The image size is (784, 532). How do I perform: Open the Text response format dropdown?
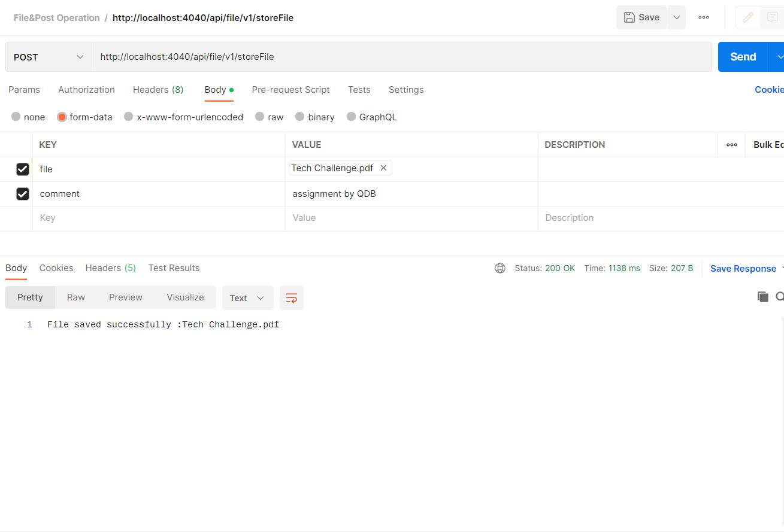click(247, 297)
